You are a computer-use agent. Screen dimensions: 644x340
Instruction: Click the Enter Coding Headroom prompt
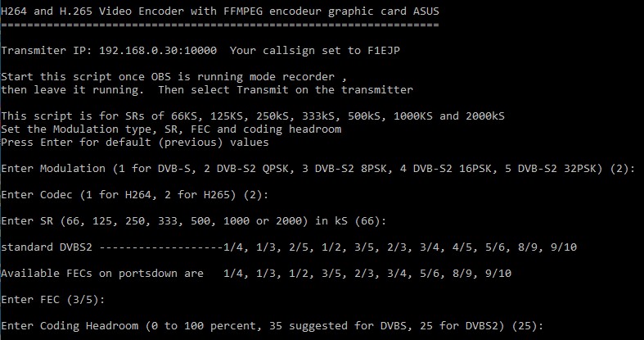click(272, 326)
